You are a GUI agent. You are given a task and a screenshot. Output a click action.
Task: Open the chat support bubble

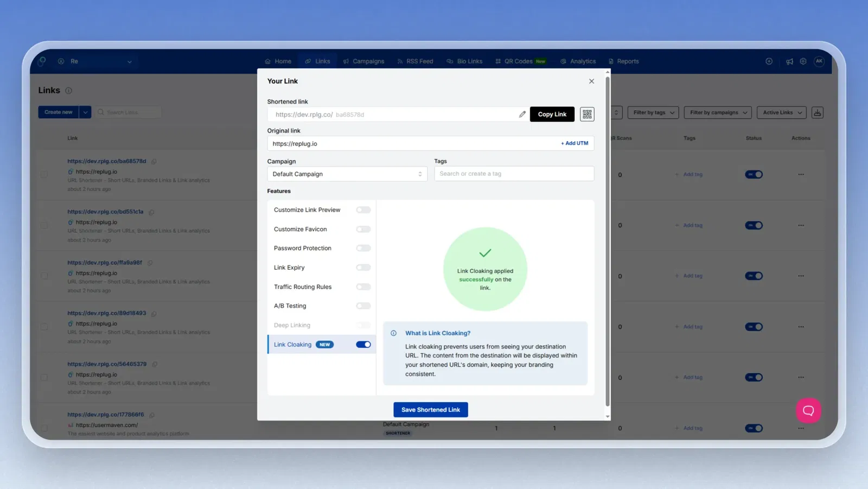point(808,410)
